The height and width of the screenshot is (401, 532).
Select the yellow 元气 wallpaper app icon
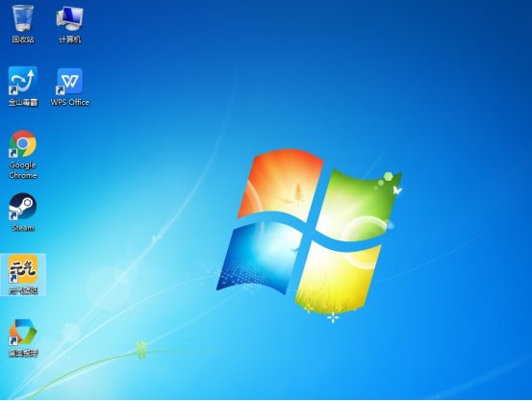pyautogui.click(x=23, y=269)
